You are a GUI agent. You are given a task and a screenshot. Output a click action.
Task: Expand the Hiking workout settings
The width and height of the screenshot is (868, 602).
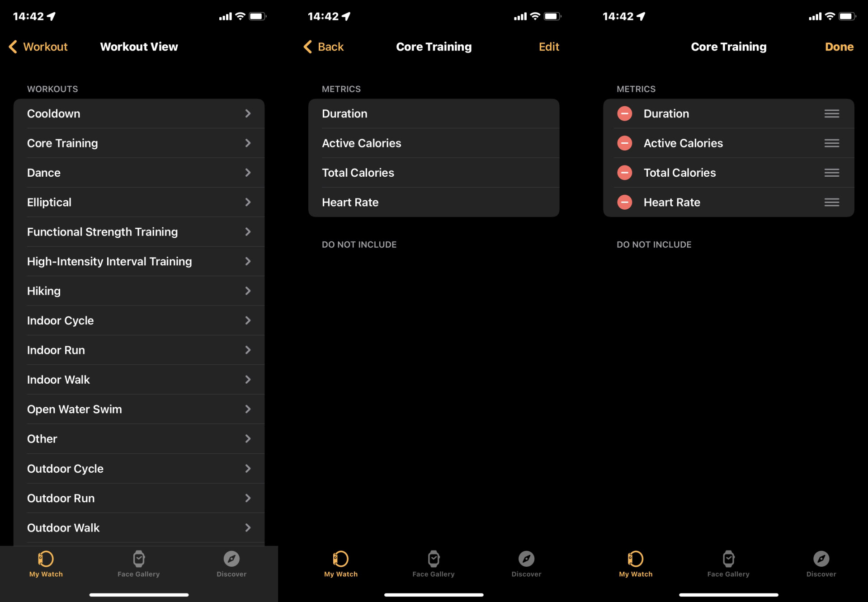click(138, 291)
